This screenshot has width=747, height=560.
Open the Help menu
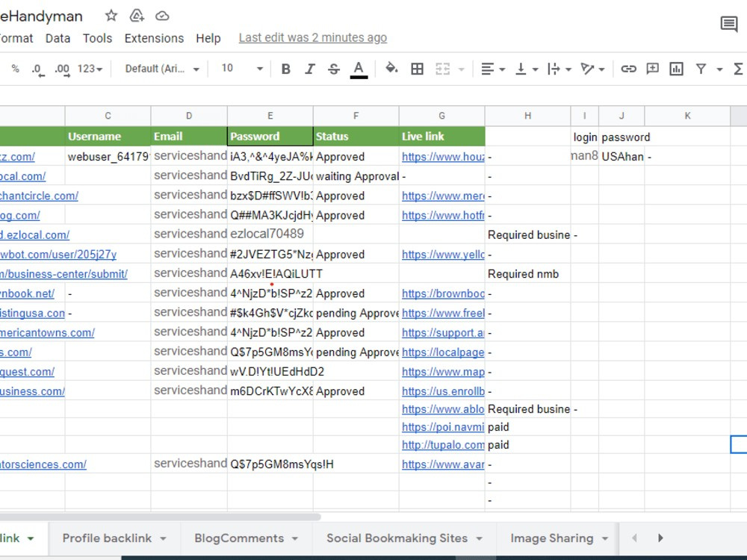(x=208, y=38)
